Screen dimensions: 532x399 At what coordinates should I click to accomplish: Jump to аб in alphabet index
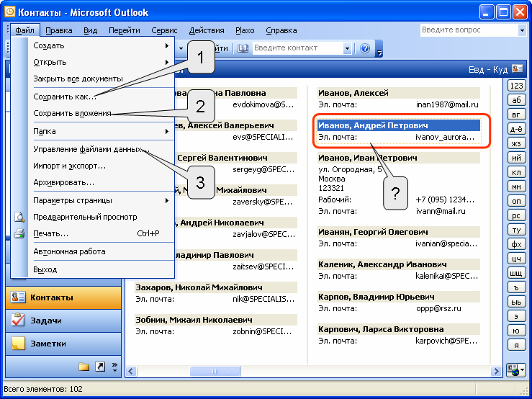point(516,100)
